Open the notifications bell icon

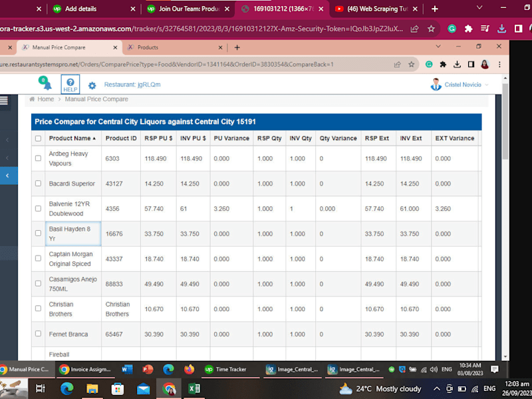[x=45, y=84]
